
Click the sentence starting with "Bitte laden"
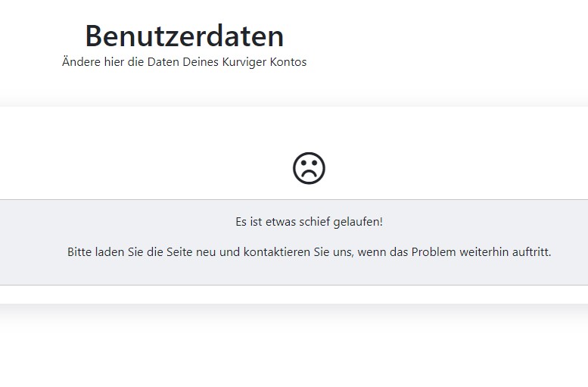(x=309, y=252)
